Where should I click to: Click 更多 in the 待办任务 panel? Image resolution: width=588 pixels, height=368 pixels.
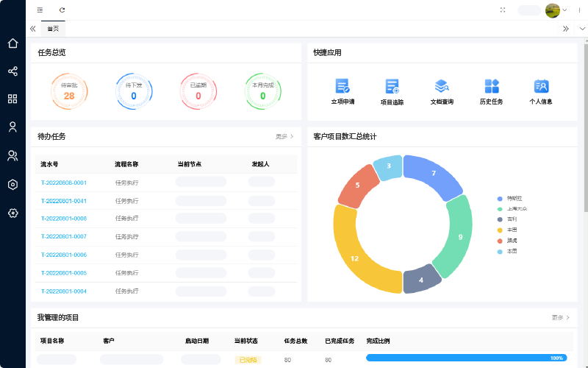coord(284,136)
